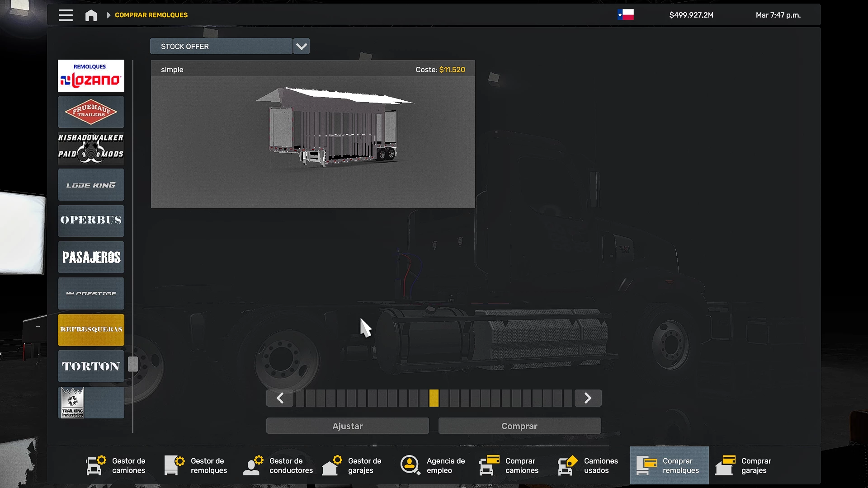Viewport: 868px width, 488px height.
Task: Click the Texas flag icon
Action: pos(626,15)
